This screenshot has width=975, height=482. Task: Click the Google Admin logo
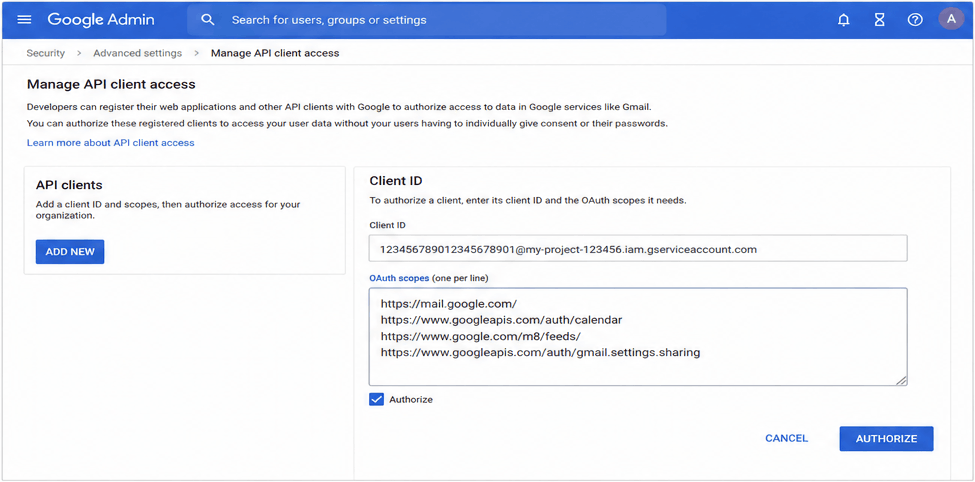tap(101, 20)
